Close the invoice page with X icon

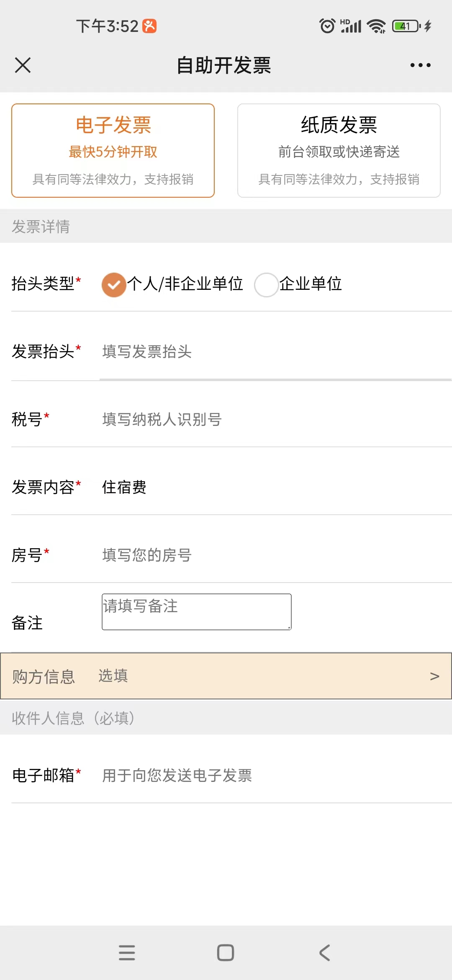23,65
